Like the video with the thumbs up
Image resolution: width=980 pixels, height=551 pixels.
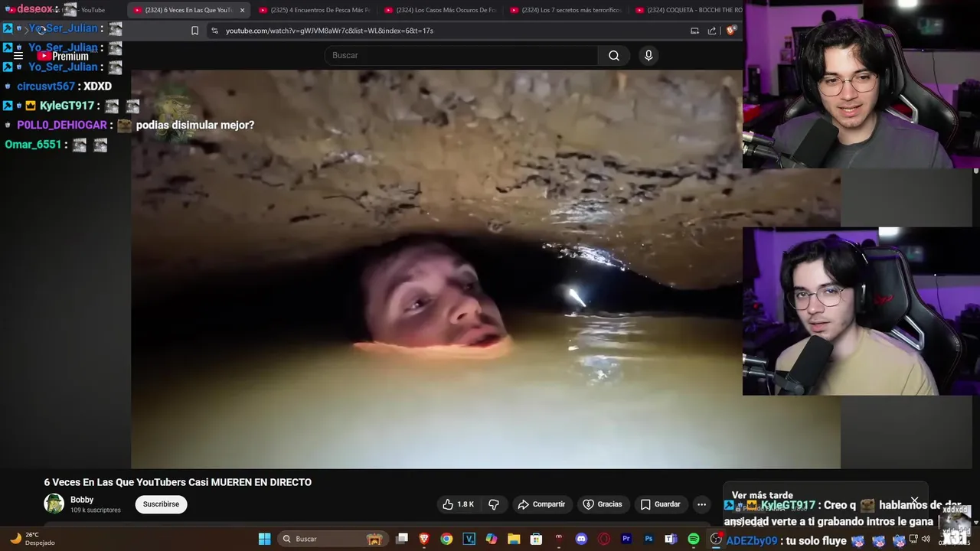pyautogui.click(x=458, y=504)
